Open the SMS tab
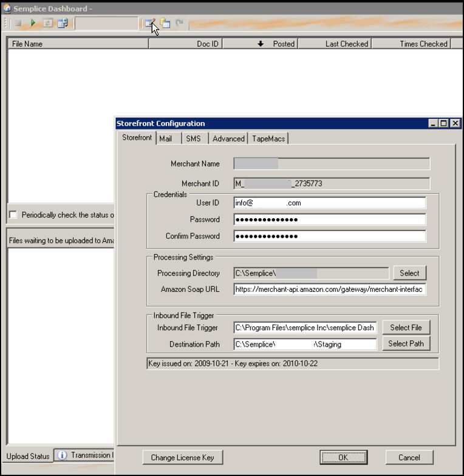Screen dimensions: 464x476 pos(195,139)
